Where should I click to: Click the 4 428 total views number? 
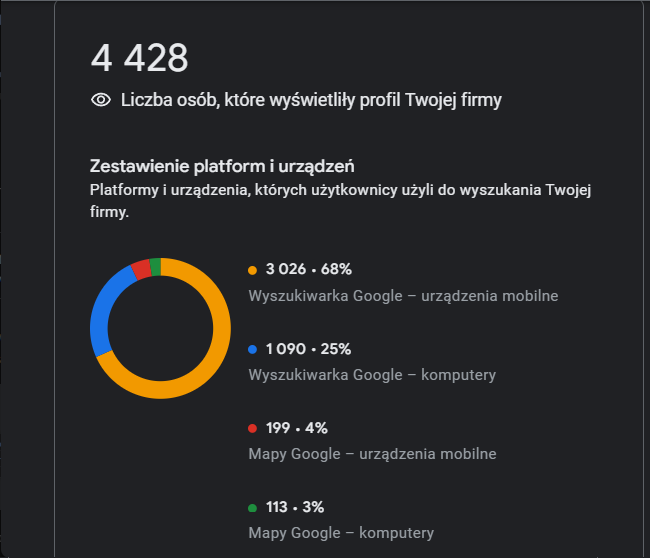point(139,58)
